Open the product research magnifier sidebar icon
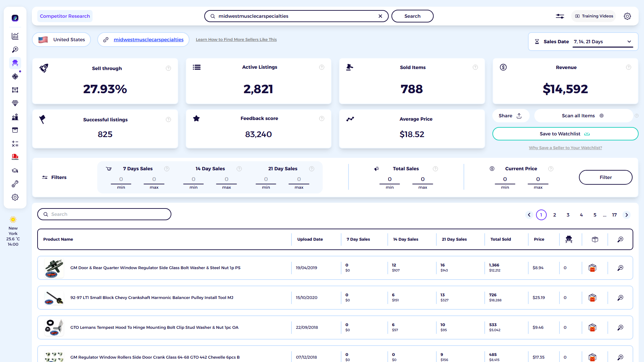Viewport: 644px width, 362px height. [15, 50]
